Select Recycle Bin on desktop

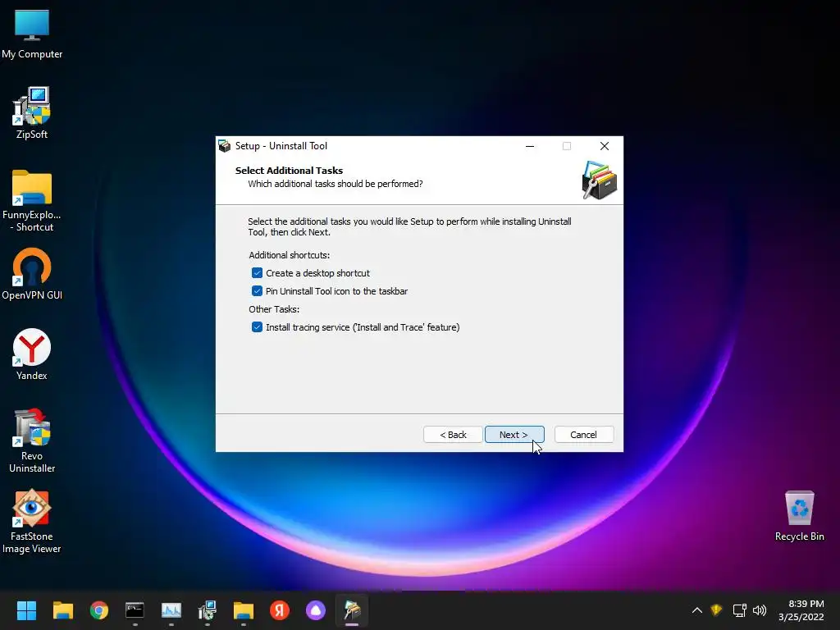tap(799, 516)
